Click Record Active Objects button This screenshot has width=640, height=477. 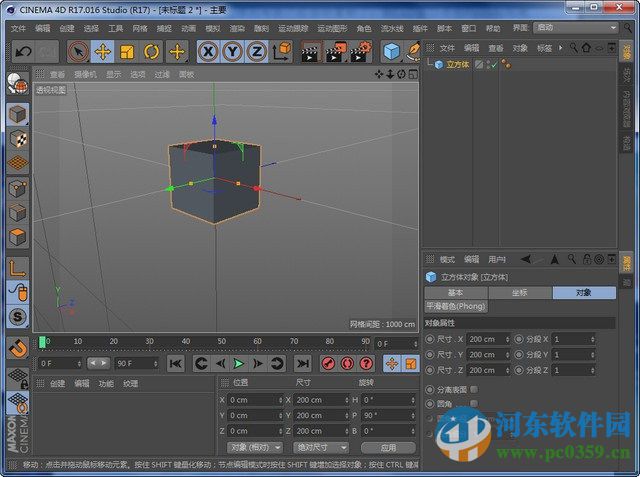(329, 363)
